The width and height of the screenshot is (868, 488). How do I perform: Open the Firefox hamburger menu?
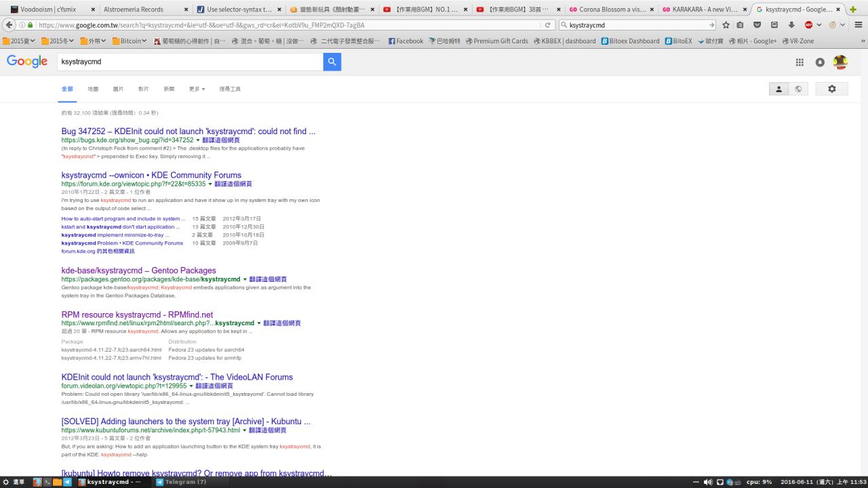858,25
